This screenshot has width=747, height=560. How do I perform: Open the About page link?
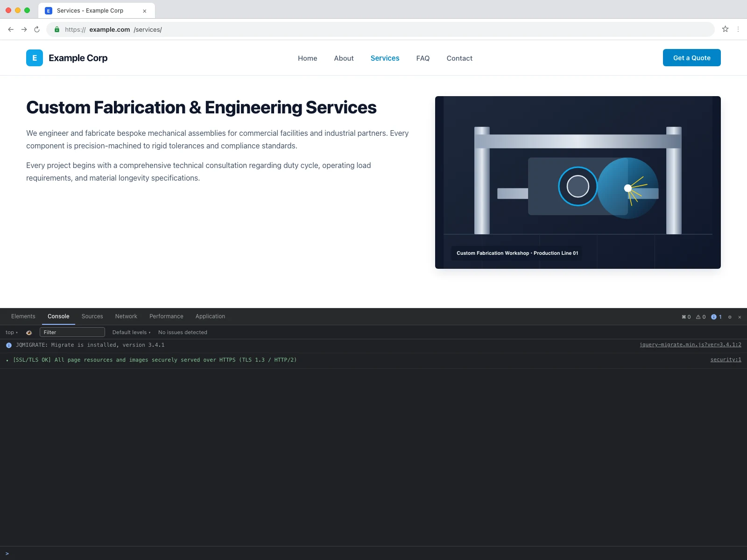[344, 58]
